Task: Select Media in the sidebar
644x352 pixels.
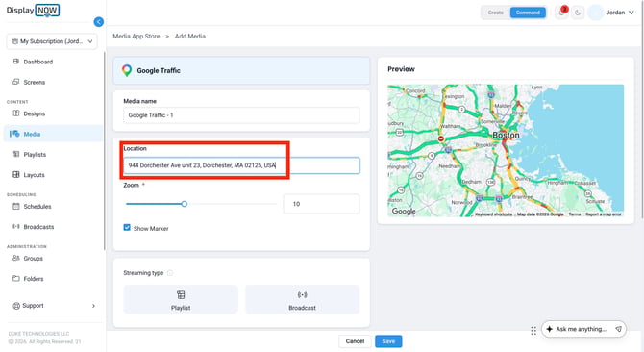Action: tap(53, 134)
